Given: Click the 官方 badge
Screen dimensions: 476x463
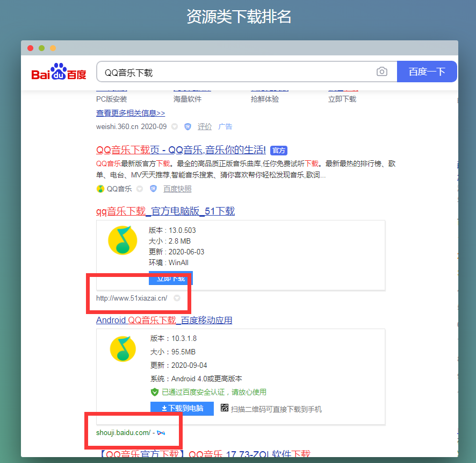Looking at the screenshot, I should (279, 151).
